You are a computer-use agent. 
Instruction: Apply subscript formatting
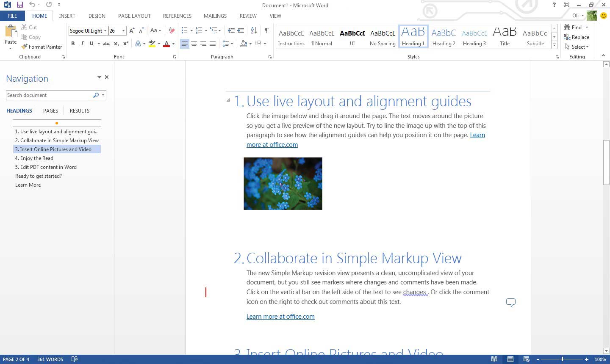click(116, 44)
